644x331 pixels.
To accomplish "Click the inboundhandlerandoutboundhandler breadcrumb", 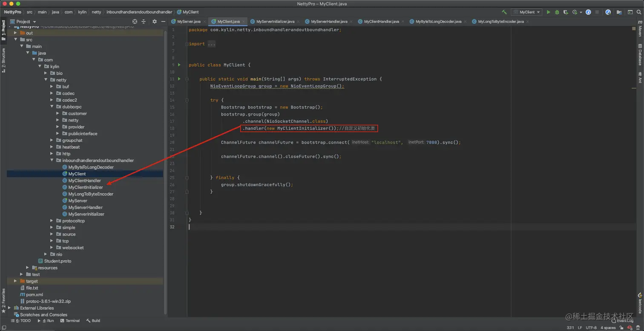I will 139,12.
